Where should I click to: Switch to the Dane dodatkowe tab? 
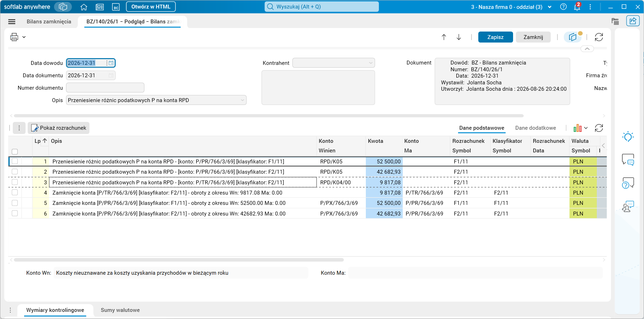[x=535, y=128]
